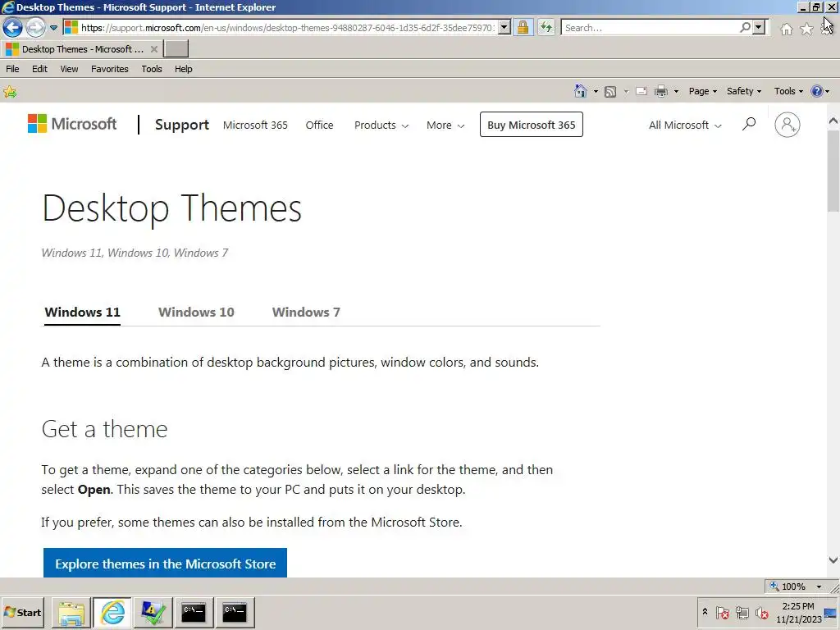Image resolution: width=840 pixels, height=630 pixels.
Task: Click the second command prompt taskbar icon
Action: [x=234, y=612]
